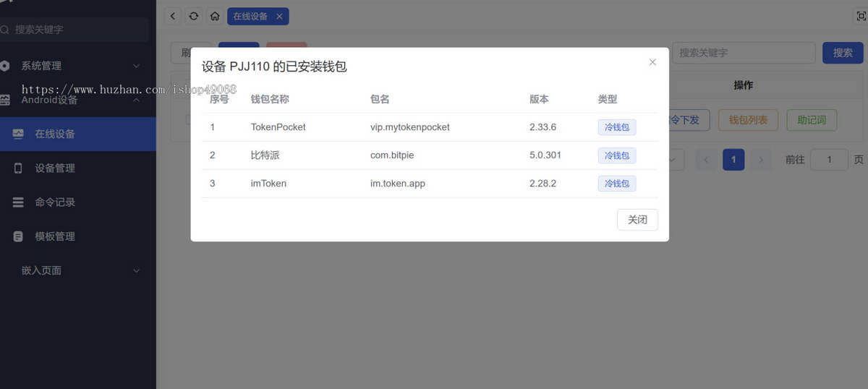Expand the 嵌入页面 menu
The image size is (868, 389).
click(78, 270)
